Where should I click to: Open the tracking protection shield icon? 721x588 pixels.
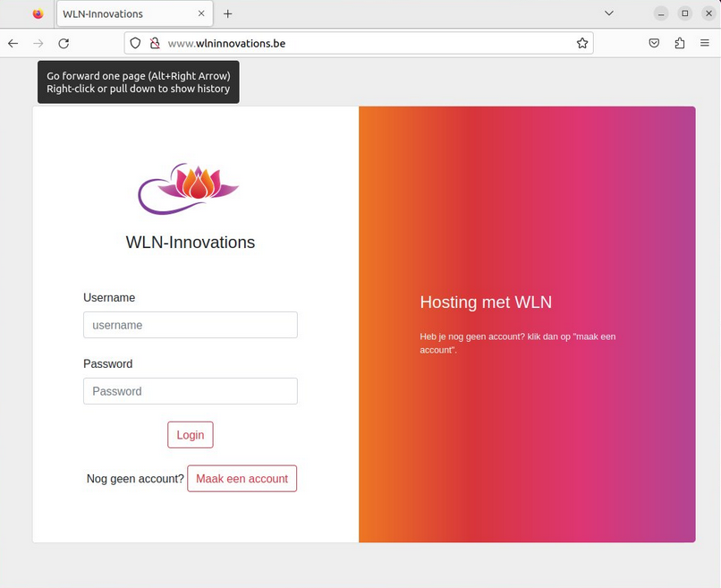(135, 43)
